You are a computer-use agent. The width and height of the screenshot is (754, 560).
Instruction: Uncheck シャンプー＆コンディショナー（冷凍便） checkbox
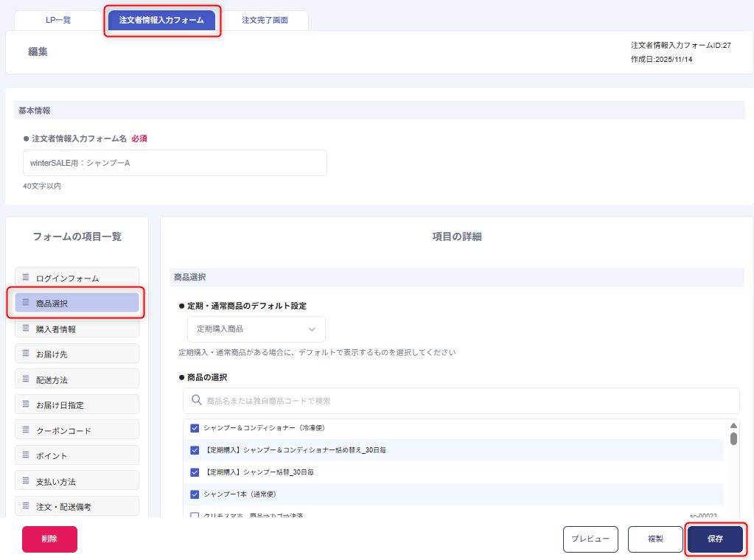195,428
